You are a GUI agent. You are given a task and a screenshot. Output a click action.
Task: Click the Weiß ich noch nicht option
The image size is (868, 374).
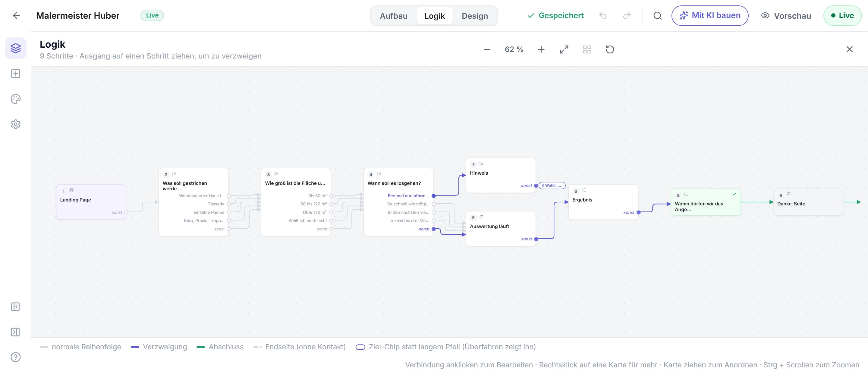(308, 220)
